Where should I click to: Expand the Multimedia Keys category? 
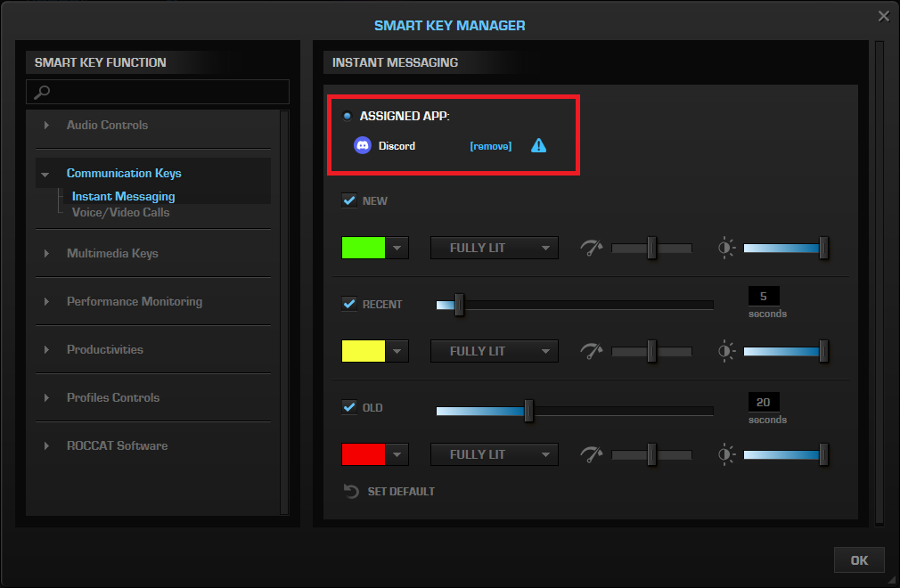coord(46,254)
